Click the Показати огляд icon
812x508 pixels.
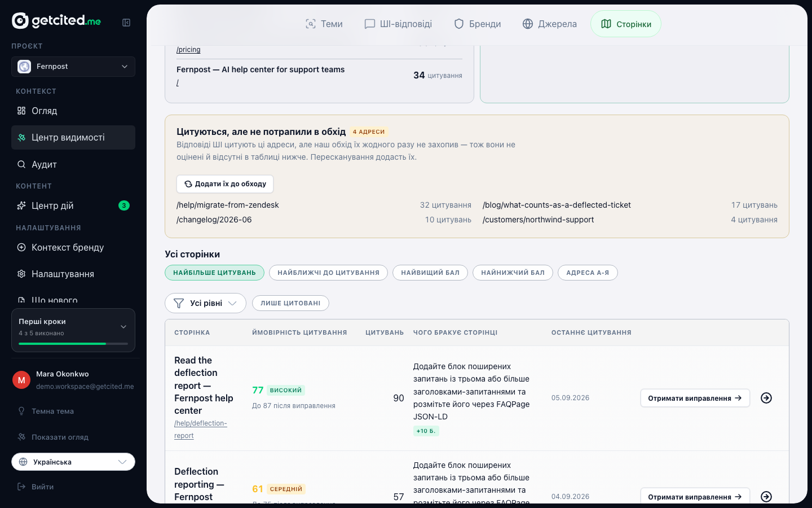(x=21, y=437)
